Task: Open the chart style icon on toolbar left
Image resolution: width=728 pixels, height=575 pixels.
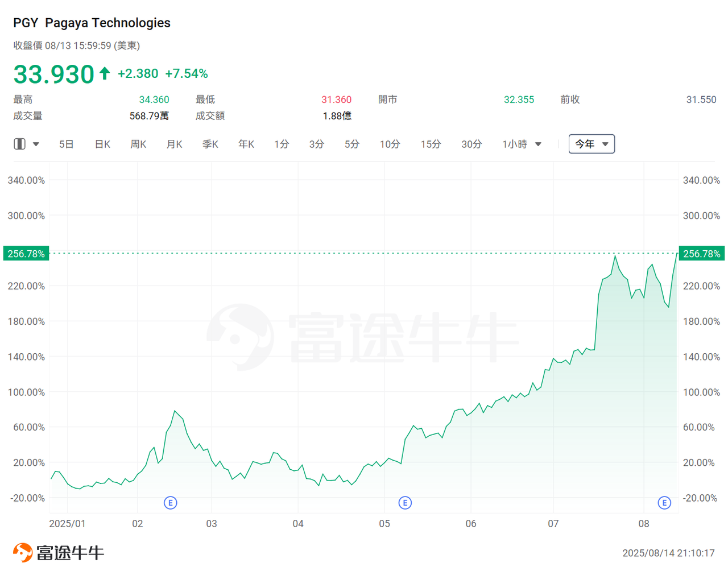Action: (x=19, y=144)
